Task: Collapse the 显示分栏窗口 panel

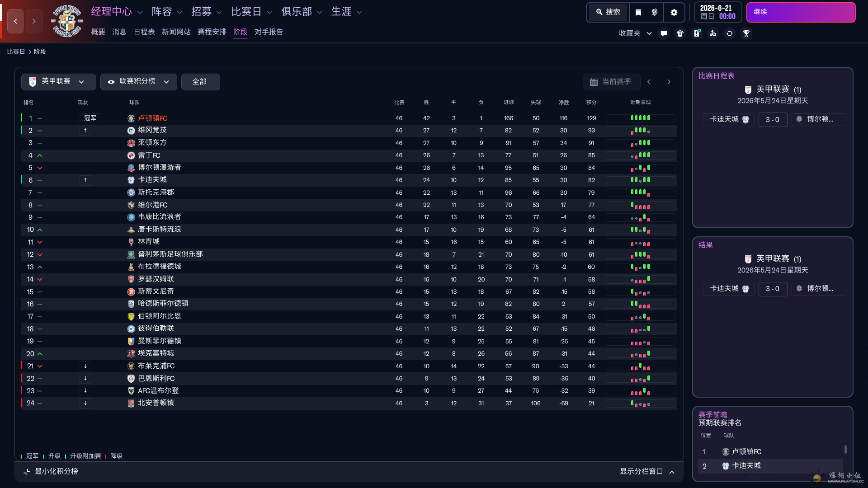Action: pos(646,471)
